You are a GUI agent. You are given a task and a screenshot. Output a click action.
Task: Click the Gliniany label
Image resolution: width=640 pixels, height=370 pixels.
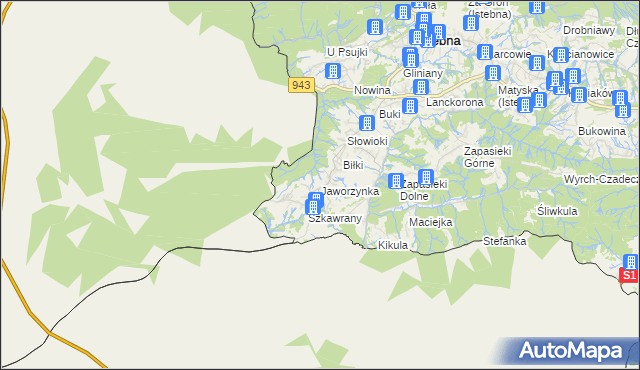coord(423,73)
